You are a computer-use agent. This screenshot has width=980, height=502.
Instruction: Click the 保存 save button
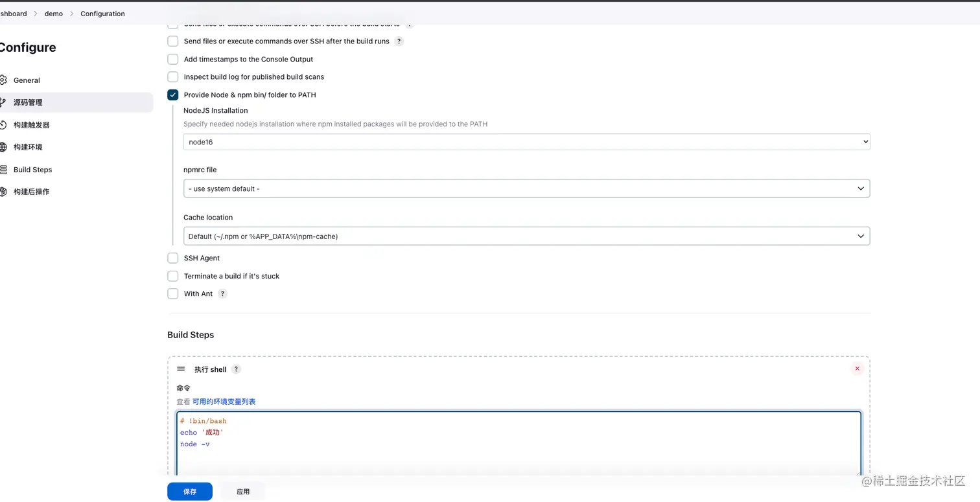(x=190, y=492)
